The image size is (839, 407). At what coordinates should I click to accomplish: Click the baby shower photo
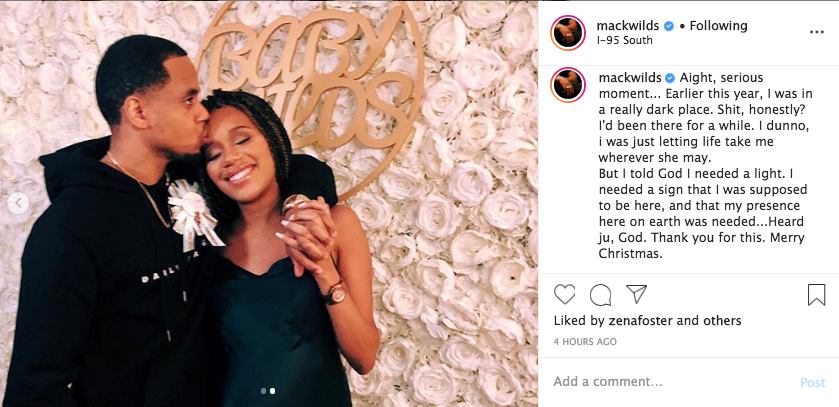click(270, 200)
